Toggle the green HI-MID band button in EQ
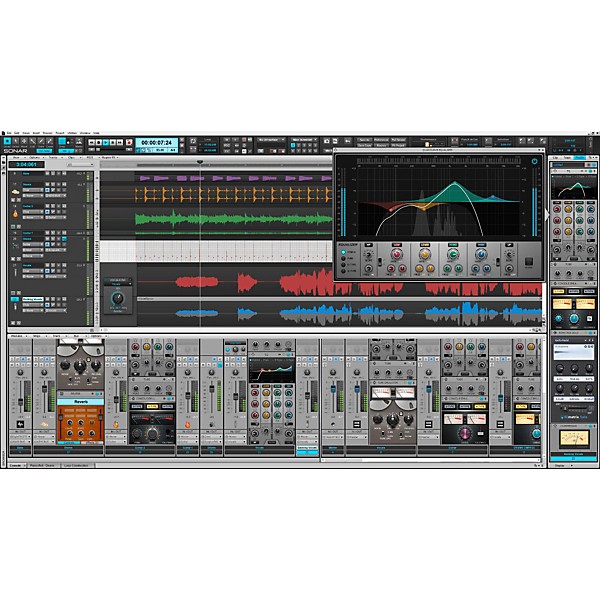600x600 pixels. (453, 245)
